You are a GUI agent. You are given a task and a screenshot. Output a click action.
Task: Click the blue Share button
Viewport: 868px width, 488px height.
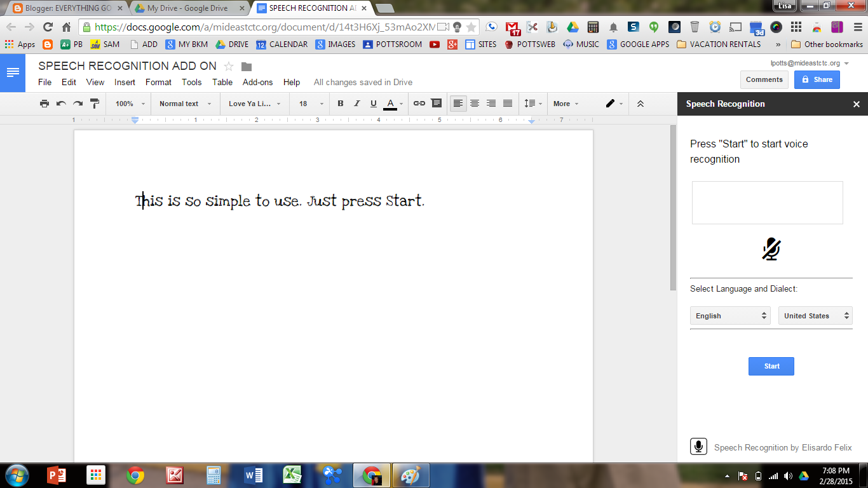pos(817,79)
